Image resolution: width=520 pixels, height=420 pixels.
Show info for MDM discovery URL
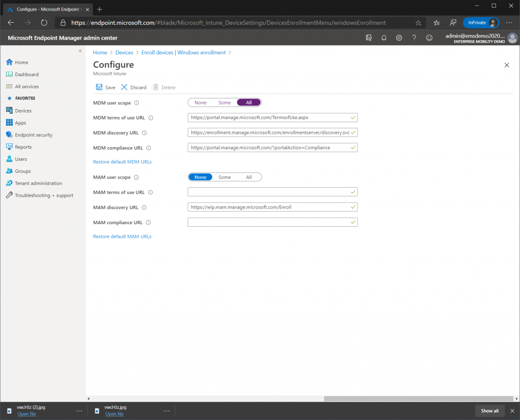click(144, 133)
